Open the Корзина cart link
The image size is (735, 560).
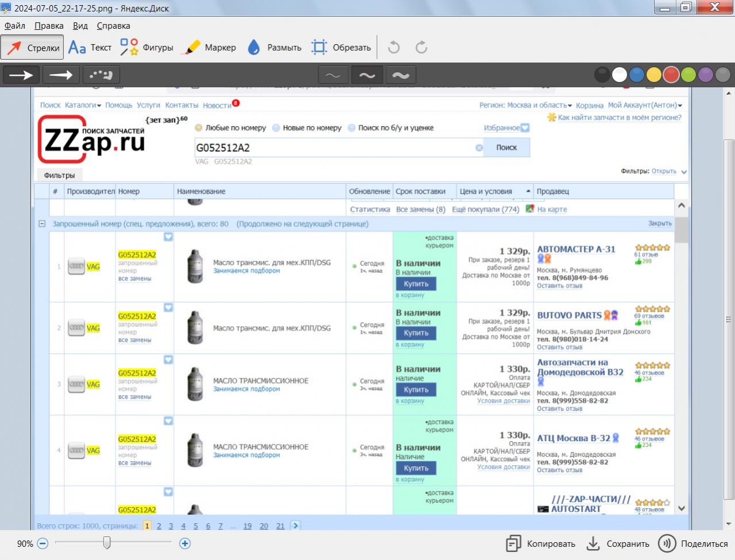click(590, 105)
